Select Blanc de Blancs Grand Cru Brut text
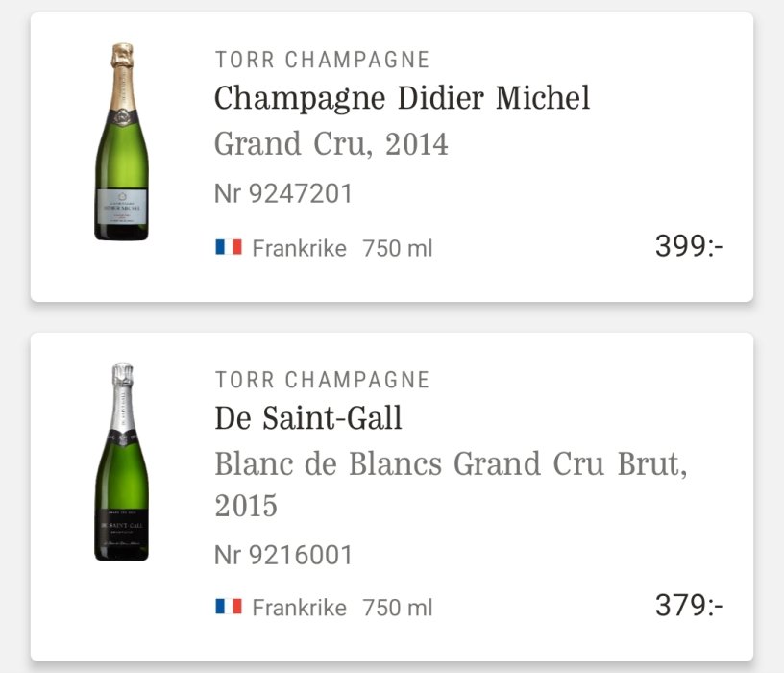This screenshot has width=784, height=673. click(x=450, y=464)
